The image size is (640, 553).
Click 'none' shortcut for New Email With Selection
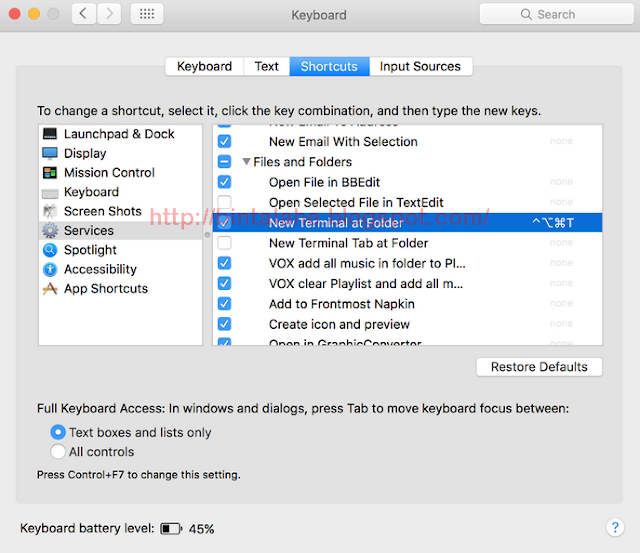tap(561, 141)
